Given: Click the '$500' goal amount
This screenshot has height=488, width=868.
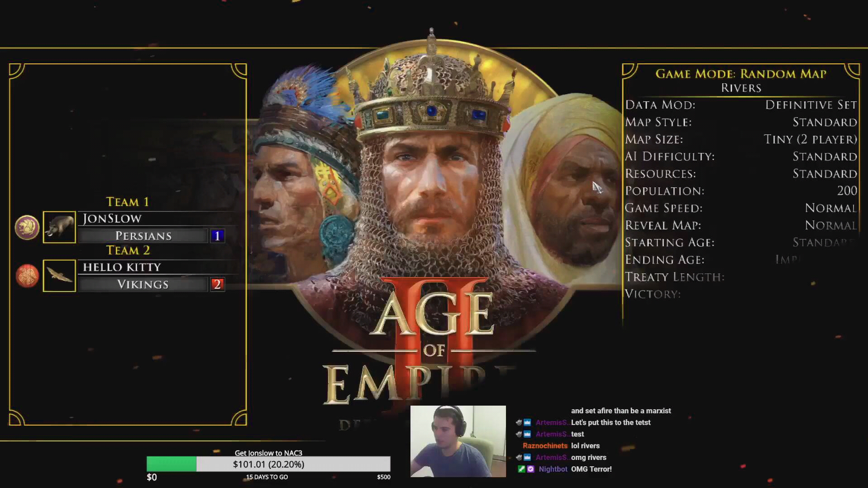Looking at the screenshot, I should pyautogui.click(x=384, y=477).
